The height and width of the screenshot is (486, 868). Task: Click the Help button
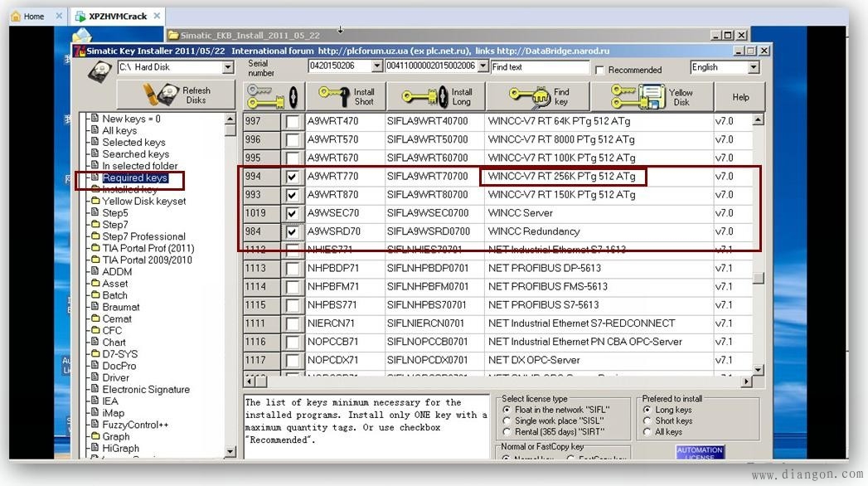click(x=740, y=97)
